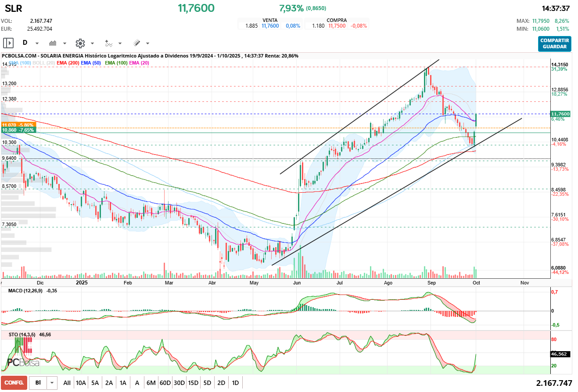Open the settings gear icon

pyautogui.click(x=80, y=43)
